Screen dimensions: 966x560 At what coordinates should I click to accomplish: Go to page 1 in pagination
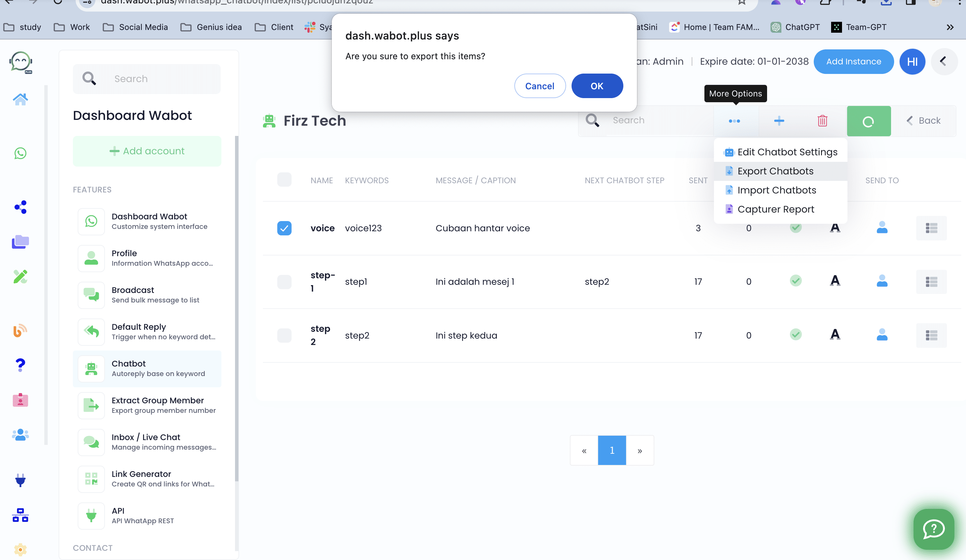pos(612,450)
